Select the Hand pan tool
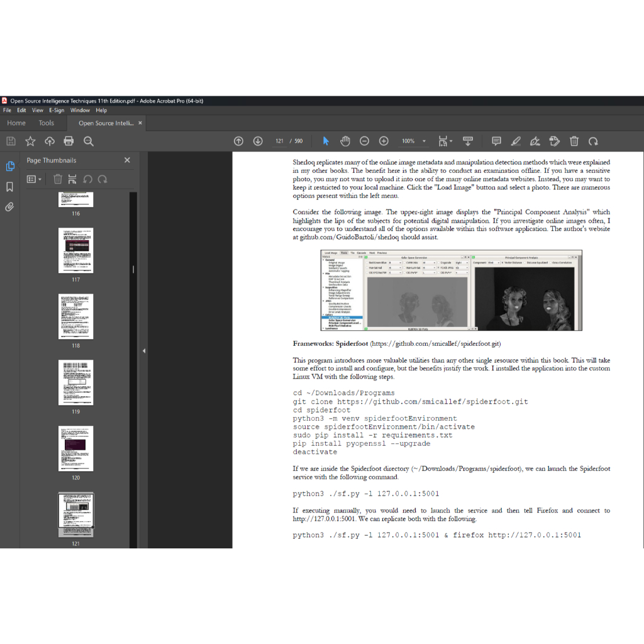Screen dimensions: 644x644 click(345, 142)
